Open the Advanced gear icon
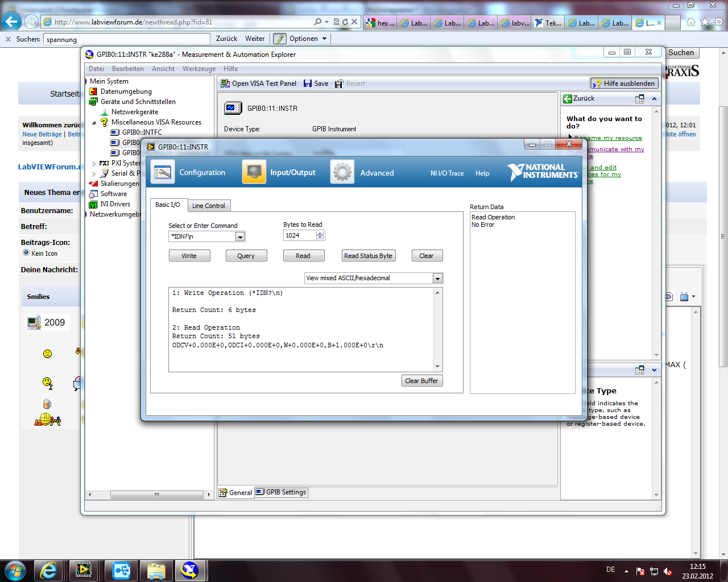The image size is (728, 582). (x=342, y=172)
